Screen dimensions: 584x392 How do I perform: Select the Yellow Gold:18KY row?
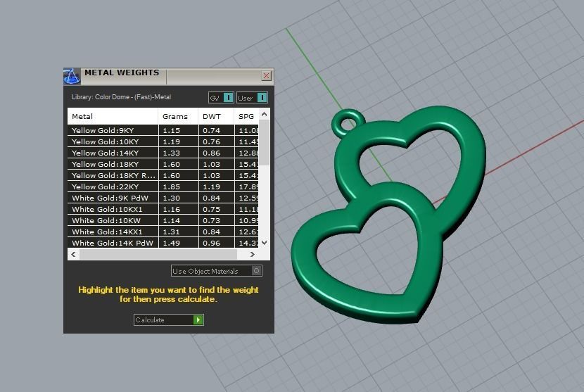(x=163, y=164)
